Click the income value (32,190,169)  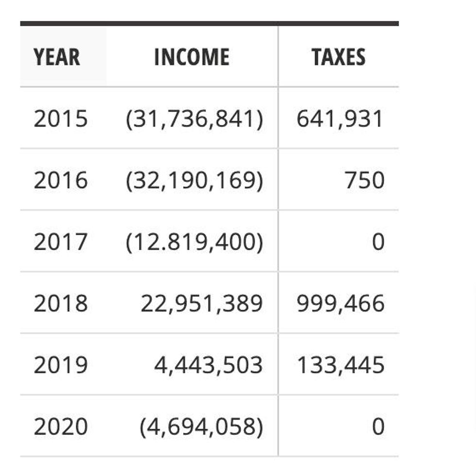click(x=194, y=181)
